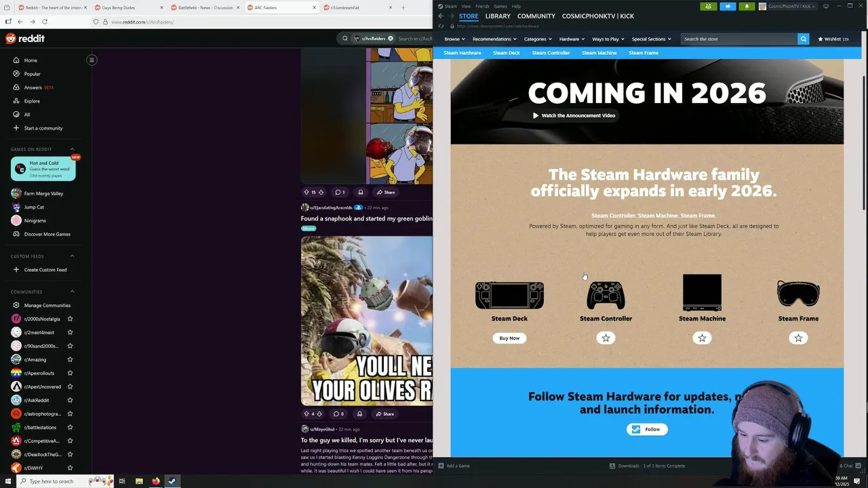Open r/ApexUncovered community
868x488 pixels.
click(42, 386)
